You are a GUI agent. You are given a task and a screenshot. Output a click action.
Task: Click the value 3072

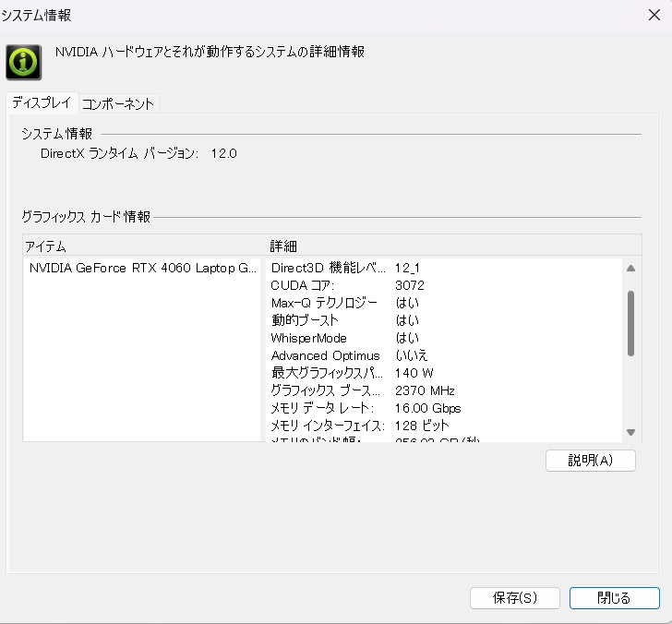tap(409, 285)
